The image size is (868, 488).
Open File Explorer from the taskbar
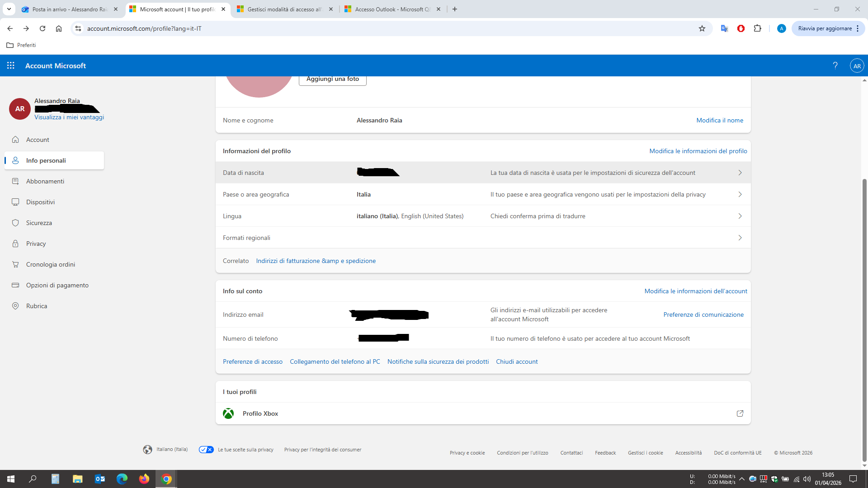(x=77, y=479)
